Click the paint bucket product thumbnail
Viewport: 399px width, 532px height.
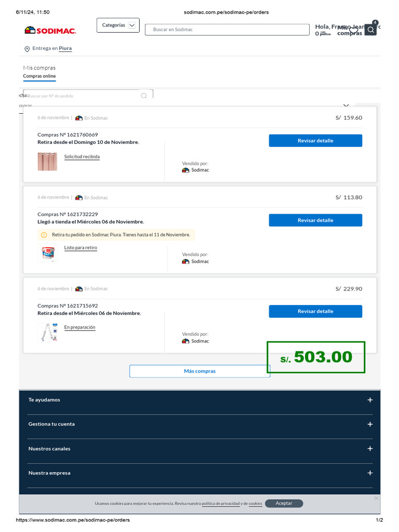(47, 253)
